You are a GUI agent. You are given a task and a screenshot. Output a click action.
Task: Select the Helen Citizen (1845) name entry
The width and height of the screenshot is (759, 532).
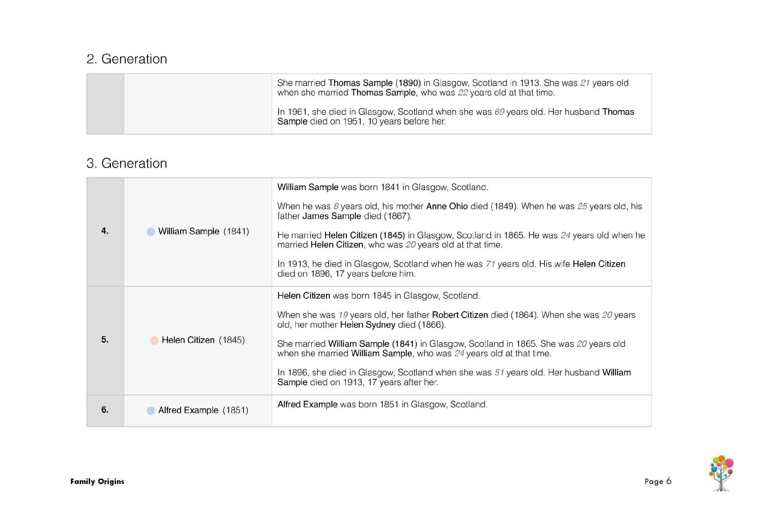(x=203, y=340)
